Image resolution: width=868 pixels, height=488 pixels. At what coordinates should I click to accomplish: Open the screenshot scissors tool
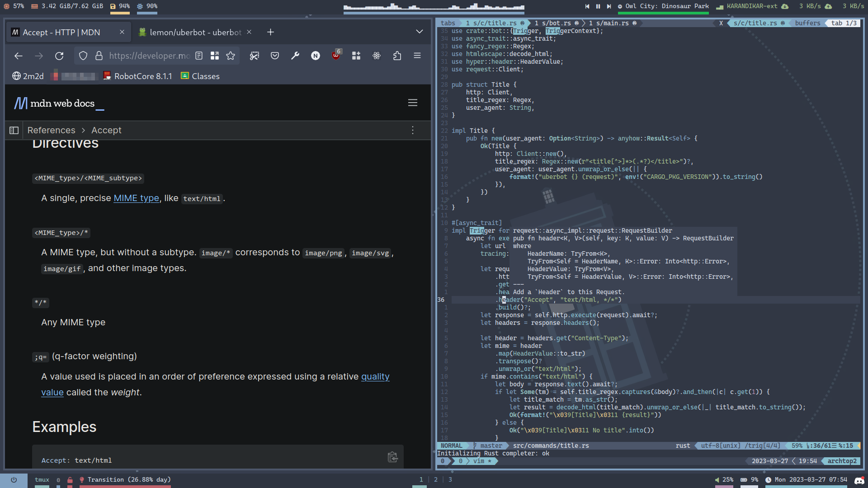pos(255,56)
